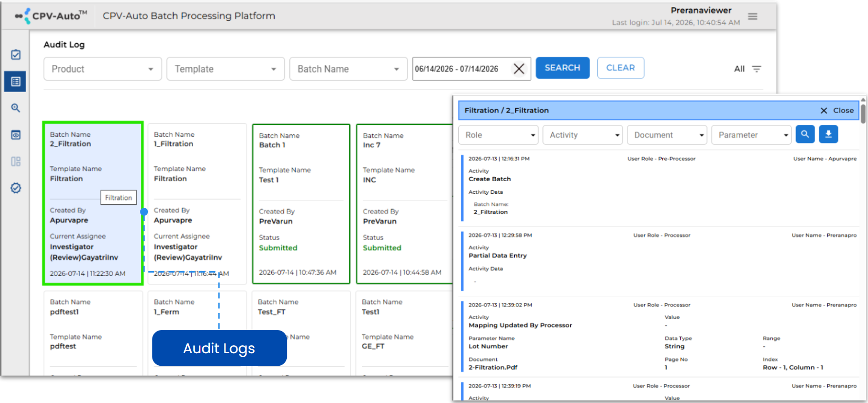The image size is (868, 403).
Task: Open the layout panels icon in sidebar
Action: click(16, 162)
